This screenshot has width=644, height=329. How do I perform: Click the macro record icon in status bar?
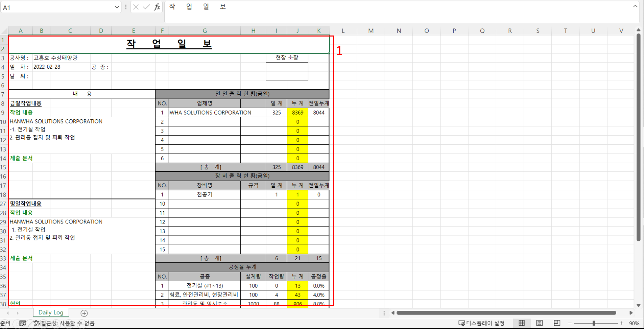(x=23, y=323)
